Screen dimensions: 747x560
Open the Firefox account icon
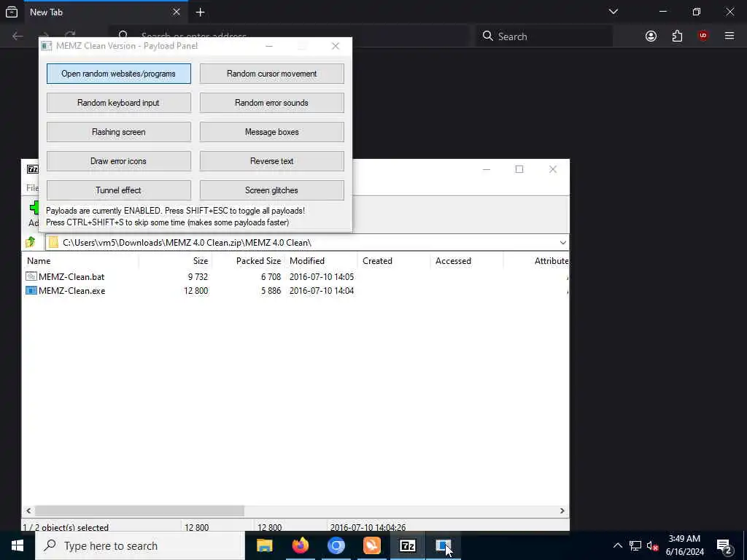pos(651,36)
